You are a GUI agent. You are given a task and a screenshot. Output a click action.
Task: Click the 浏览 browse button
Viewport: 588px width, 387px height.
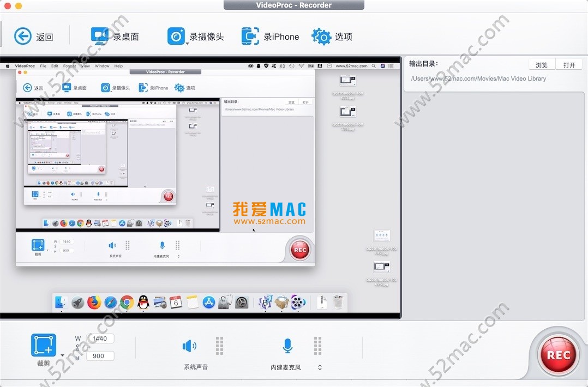pos(542,65)
